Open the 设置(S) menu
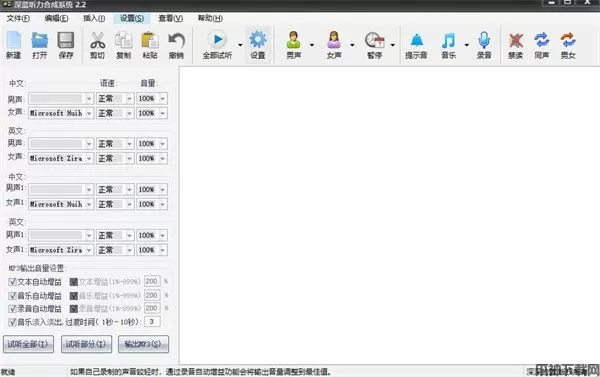This screenshot has height=377, width=600. click(132, 18)
